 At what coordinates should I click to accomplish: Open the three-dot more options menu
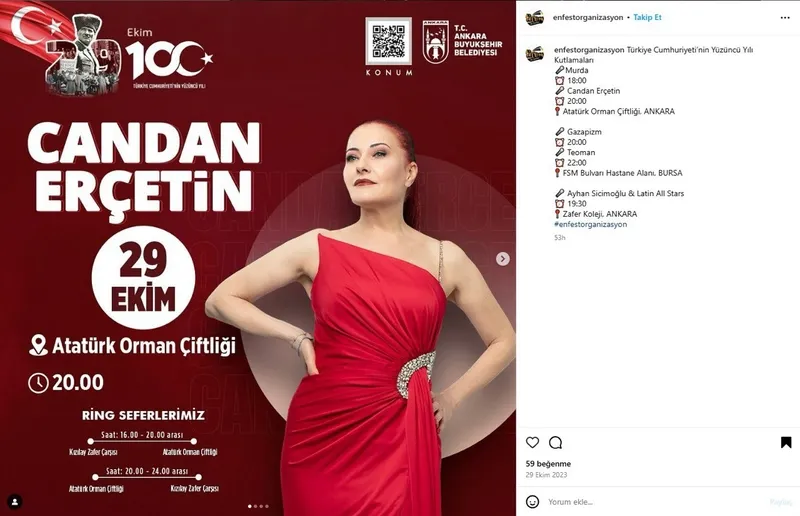tap(785, 18)
